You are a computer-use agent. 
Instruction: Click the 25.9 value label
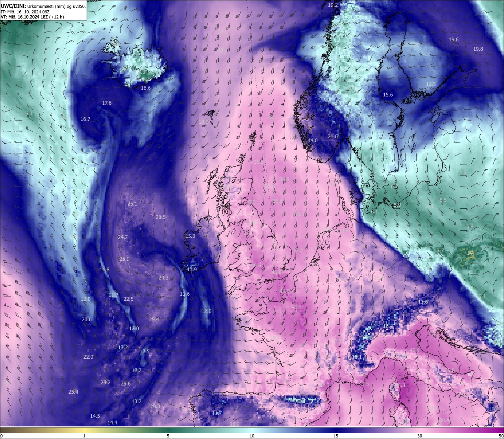click(x=124, y=259)
